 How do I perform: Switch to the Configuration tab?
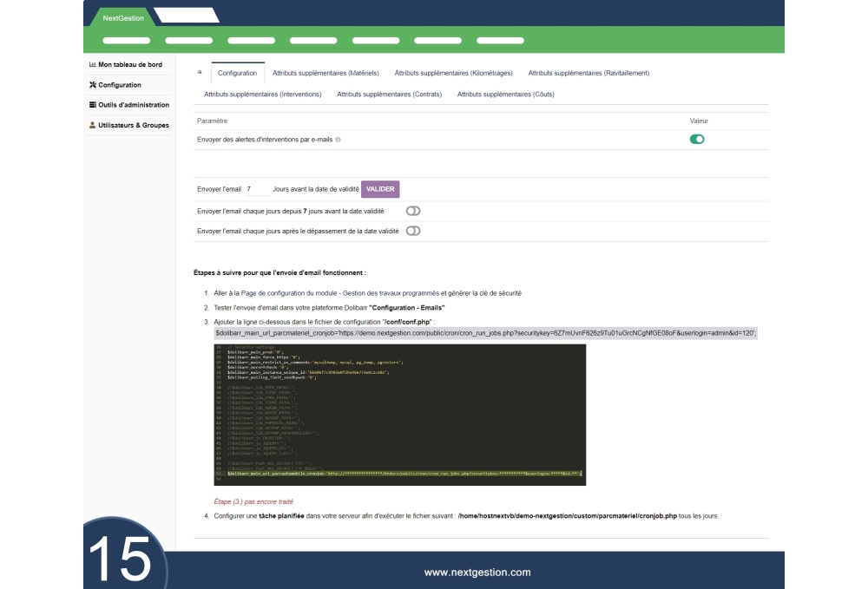237,74
